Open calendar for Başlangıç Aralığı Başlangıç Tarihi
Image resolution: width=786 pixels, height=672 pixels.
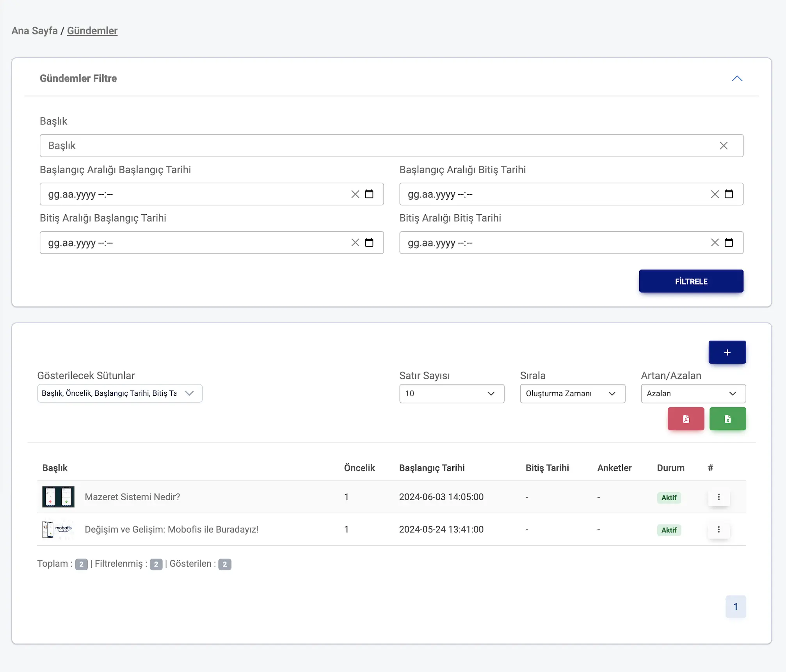coord(369,194)
